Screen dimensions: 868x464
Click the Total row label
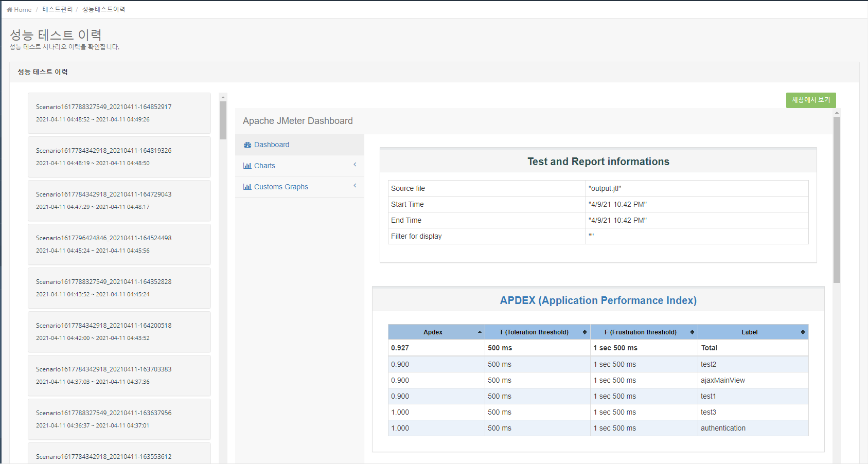tap(709, 348)
